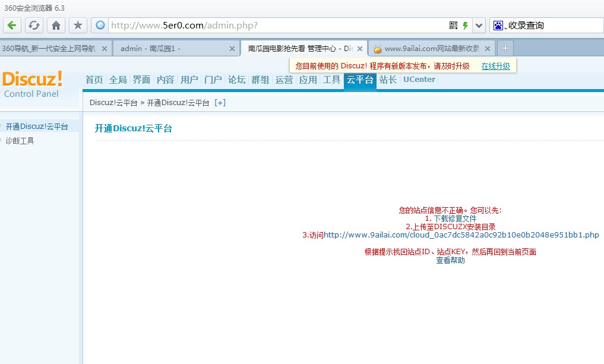
Task: Click the Discuz! Control Panel logo
Action: (x=32, y=84)
